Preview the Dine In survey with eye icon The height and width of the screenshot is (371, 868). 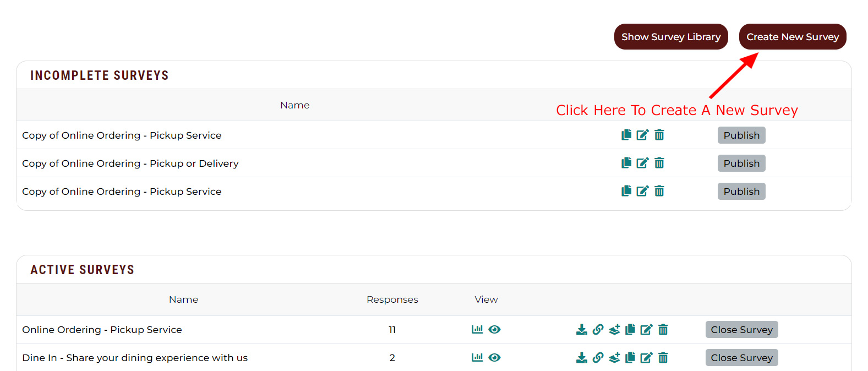(x=494, y=357)
